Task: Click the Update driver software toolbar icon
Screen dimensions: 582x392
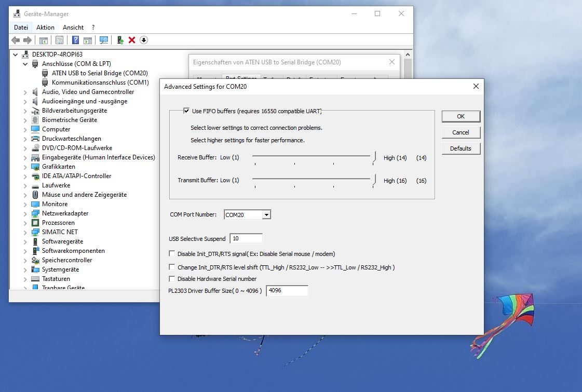Action: [x=119, y=40]
